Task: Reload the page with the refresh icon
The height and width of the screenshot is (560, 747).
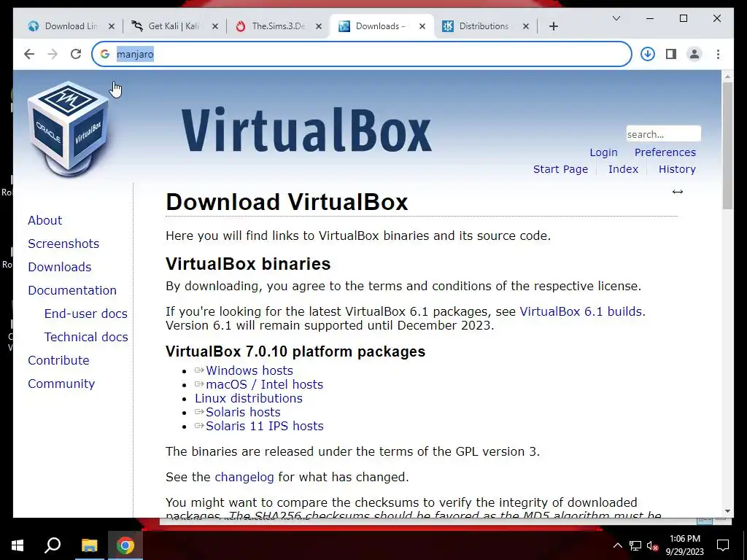Action: tap(76, 54)
